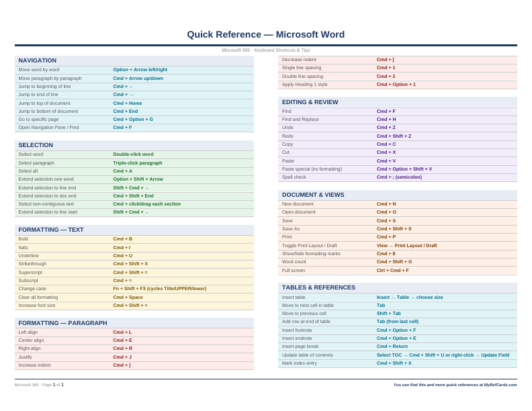The image size is (532, 411).
Task: Click the 'Copy' row label
Action: [x=287, y=144]
